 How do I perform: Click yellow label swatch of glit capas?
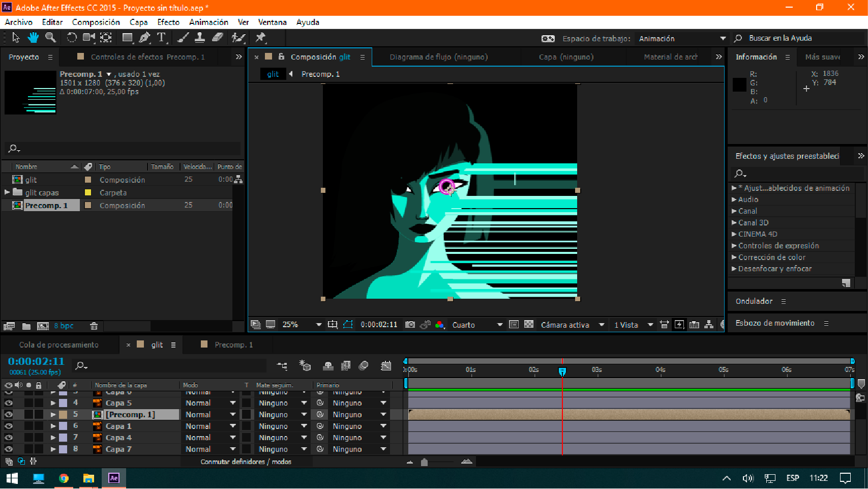[88, 192]
